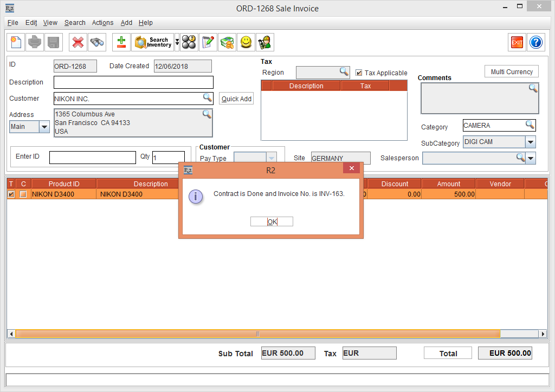Click into the Description input field
The width and height of the screenshot is (555, 392).
coord(133,82)
